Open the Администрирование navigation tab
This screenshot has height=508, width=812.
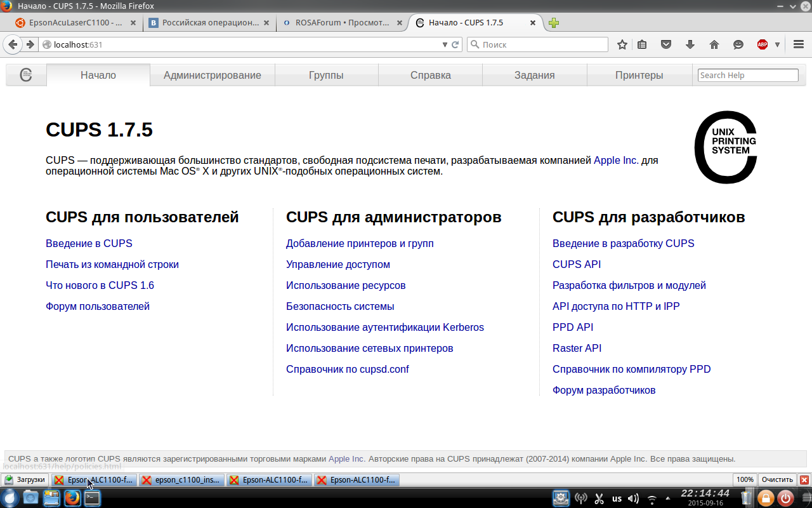tap(213, 75)
